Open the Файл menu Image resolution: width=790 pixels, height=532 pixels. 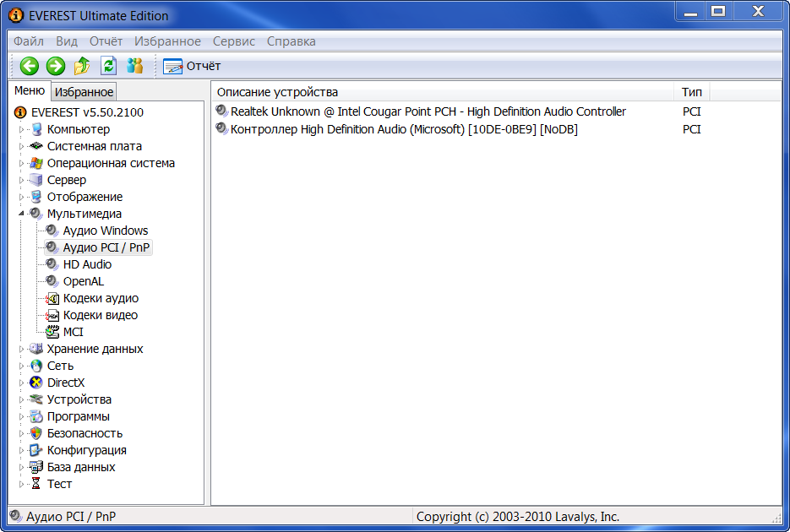29,41
